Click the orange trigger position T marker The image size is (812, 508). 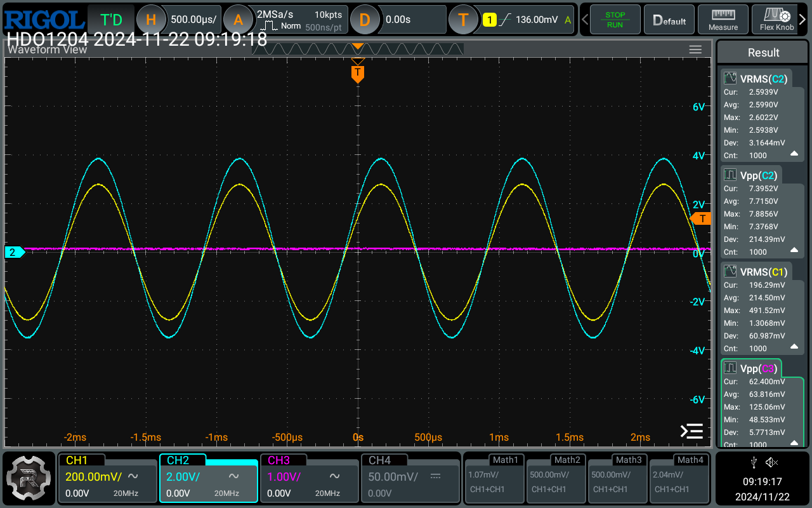point(358,73)
